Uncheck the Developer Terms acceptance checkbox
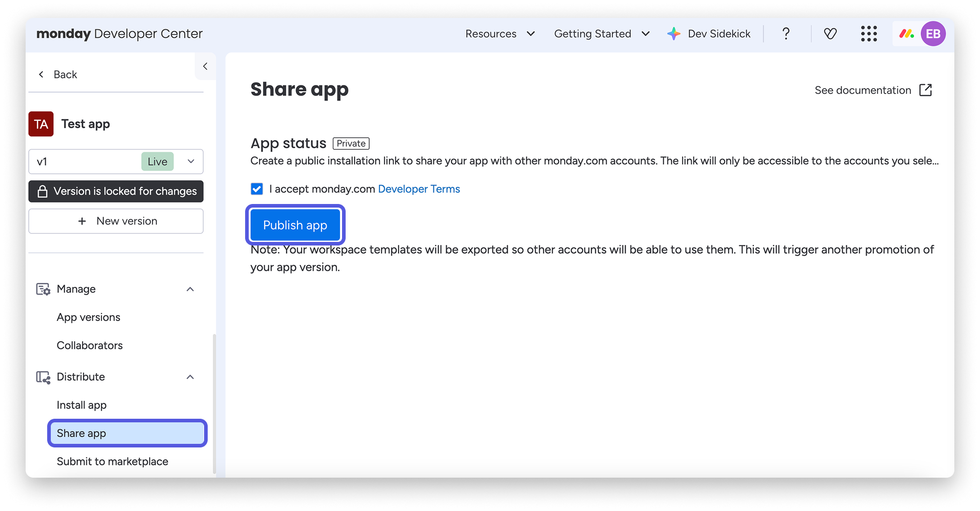 point(257,189)
